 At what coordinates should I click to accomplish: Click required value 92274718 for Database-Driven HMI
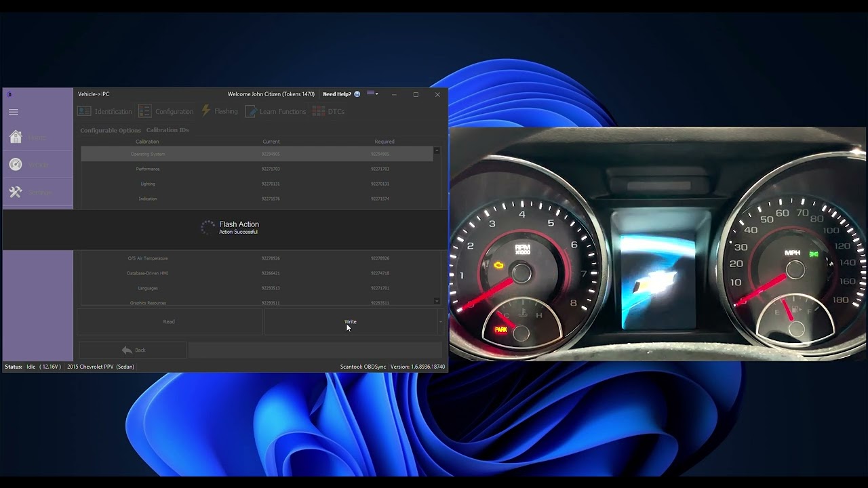380,273
